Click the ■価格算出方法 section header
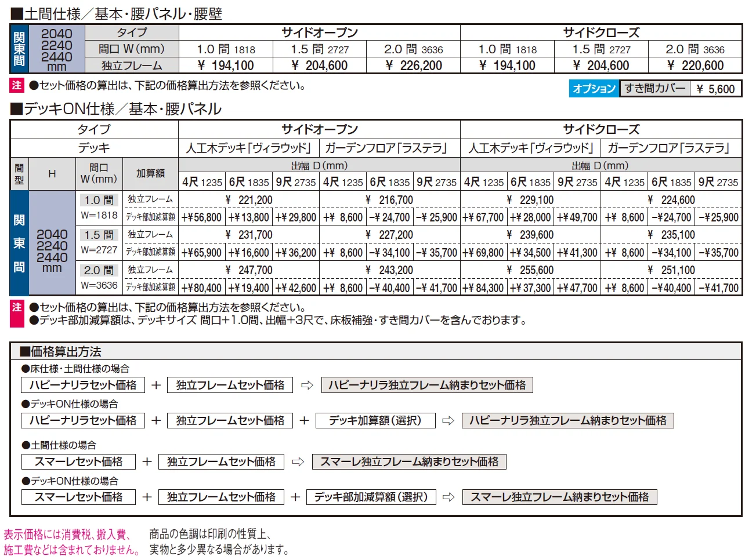 (x=60, y=351)
